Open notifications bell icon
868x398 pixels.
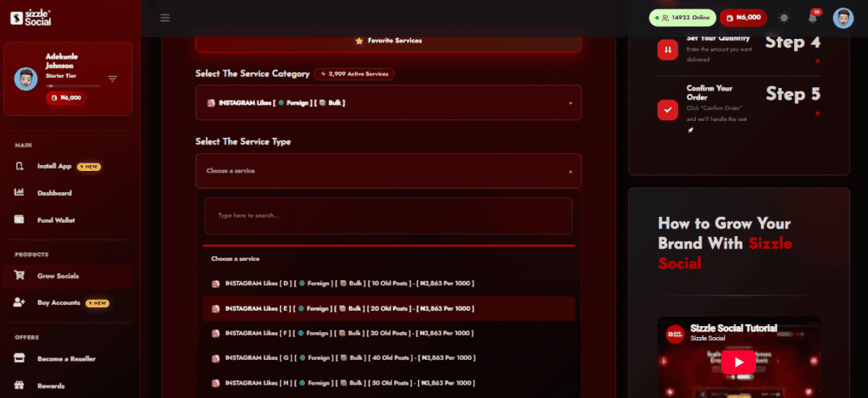(x=813, y=18)
